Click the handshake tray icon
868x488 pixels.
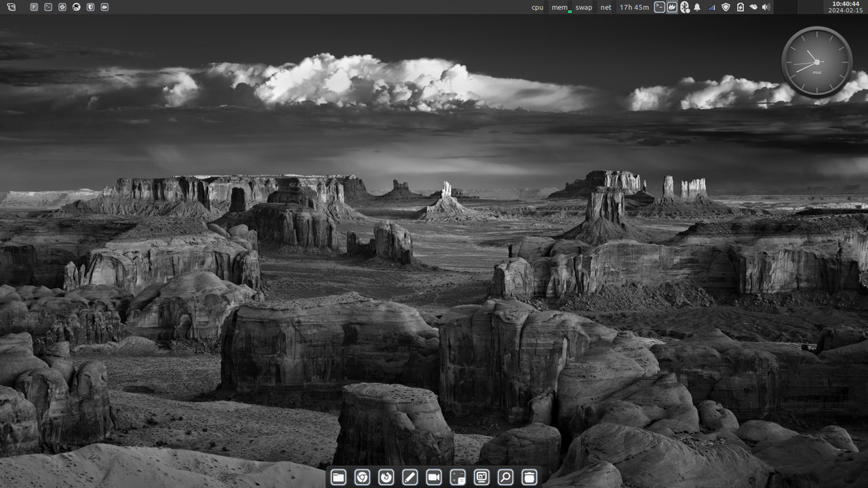coord(753,7)
